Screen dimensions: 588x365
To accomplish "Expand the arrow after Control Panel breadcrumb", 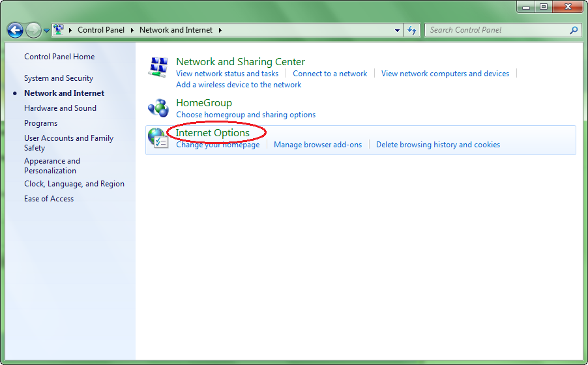I will 132,30.
